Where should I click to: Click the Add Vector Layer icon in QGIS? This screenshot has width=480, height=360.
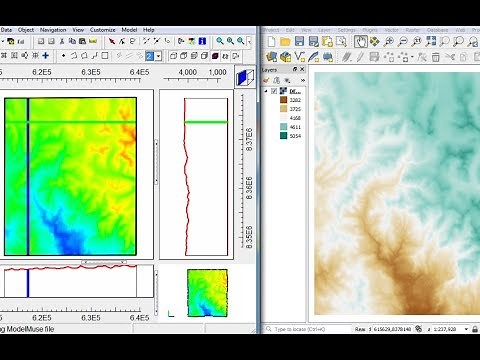[299, 57]
